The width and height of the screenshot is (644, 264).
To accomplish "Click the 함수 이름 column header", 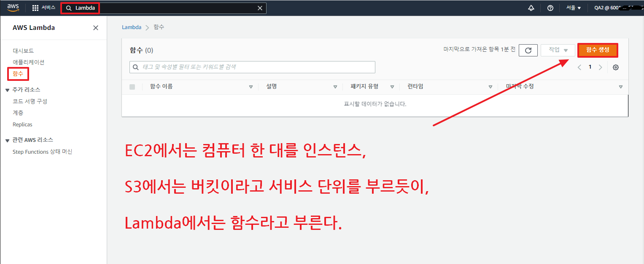I will [x=161, y=86].
